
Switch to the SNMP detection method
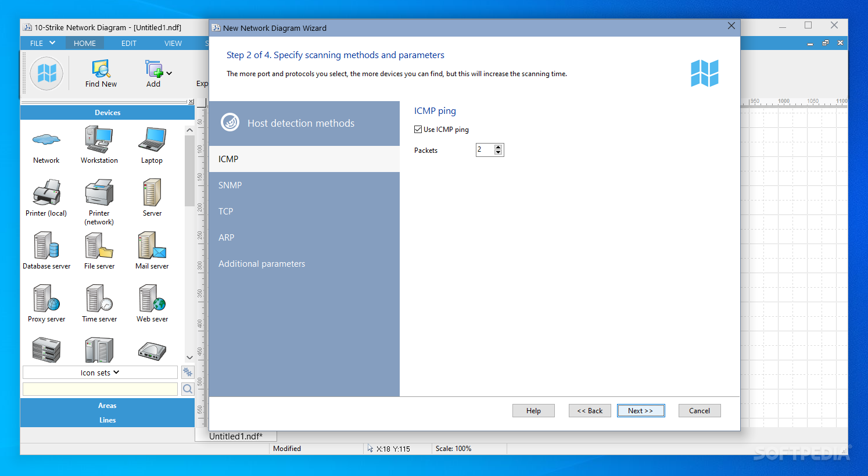pyautogui.click(x=304, y=185)
